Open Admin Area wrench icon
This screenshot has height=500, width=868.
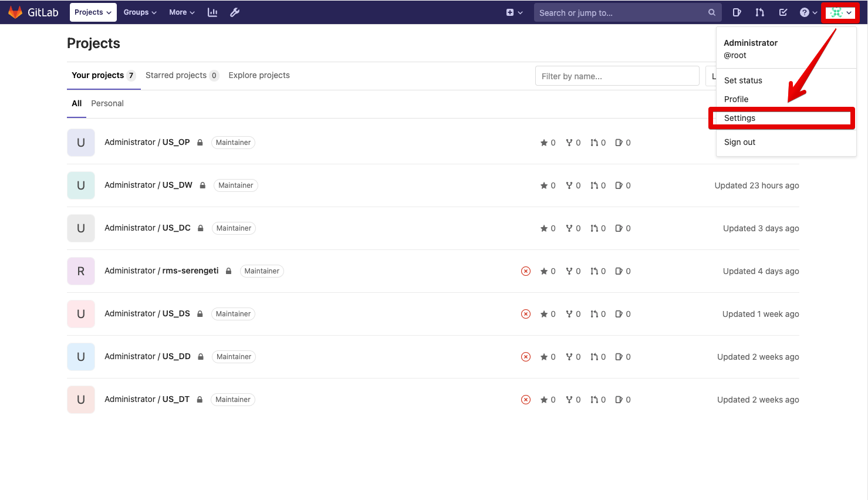(x=235, y=12)
